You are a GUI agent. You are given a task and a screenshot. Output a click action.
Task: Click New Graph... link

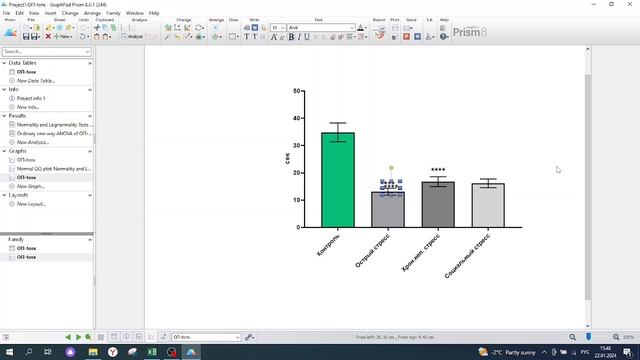31,186
